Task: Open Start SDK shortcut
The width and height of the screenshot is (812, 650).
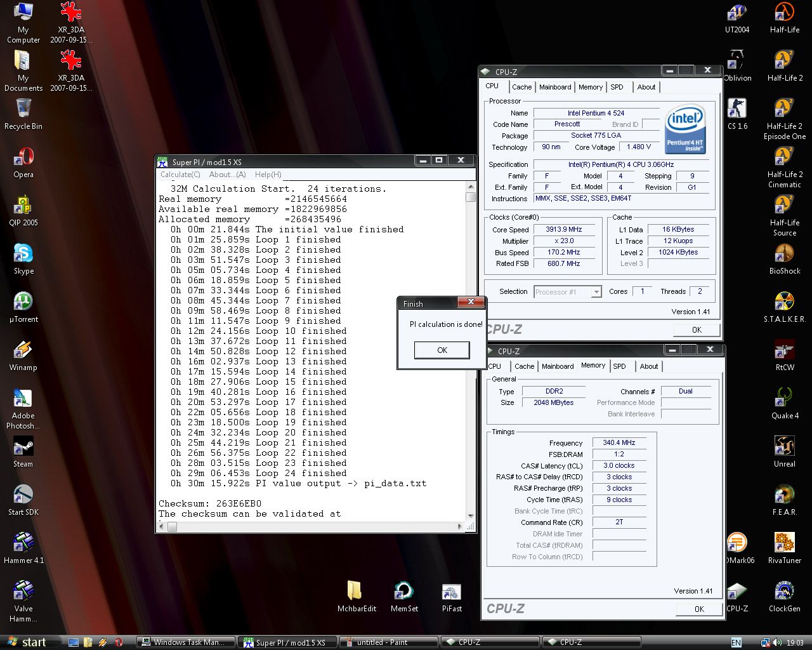Action: pyautogui.click(x=23, y=500)
